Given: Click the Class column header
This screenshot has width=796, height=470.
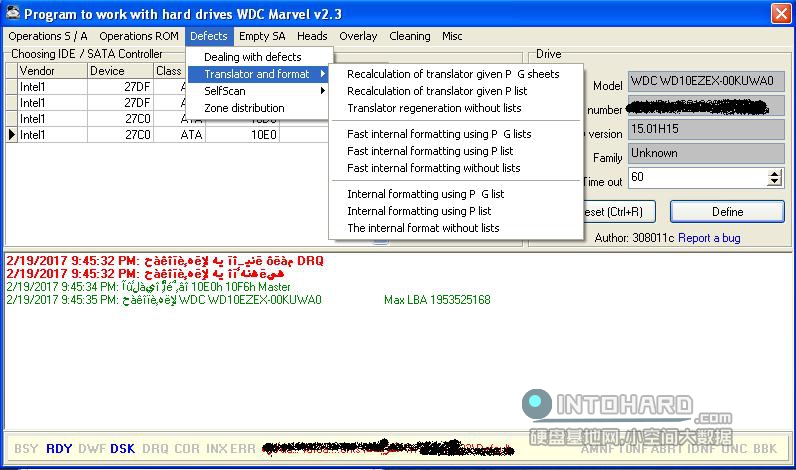Looking at the screenshot, I should click(169, 71).
